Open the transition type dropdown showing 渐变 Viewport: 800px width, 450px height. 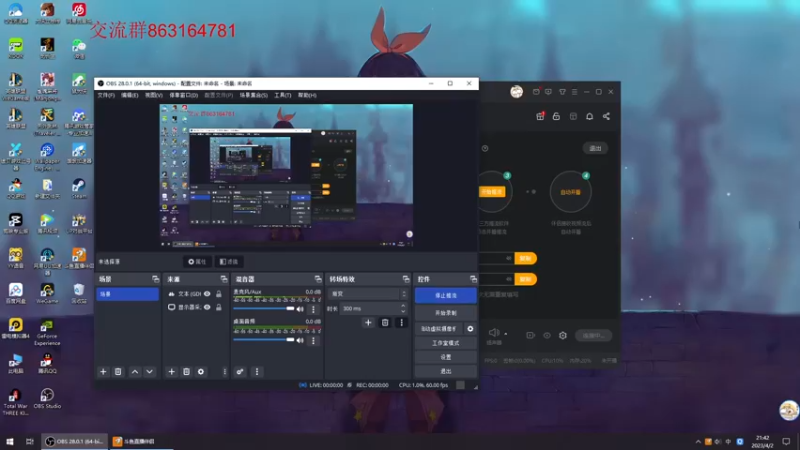(x=368, y=294)
